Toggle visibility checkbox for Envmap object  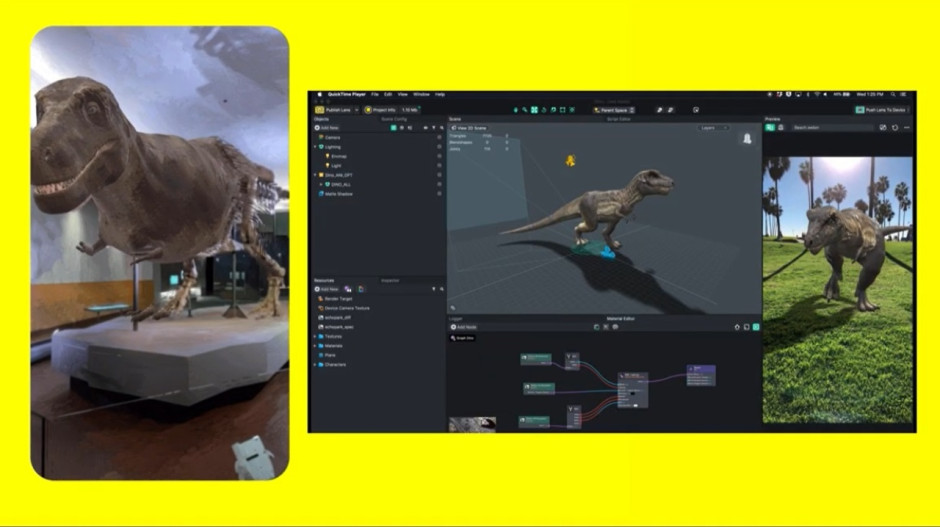(x=439, y=156)
